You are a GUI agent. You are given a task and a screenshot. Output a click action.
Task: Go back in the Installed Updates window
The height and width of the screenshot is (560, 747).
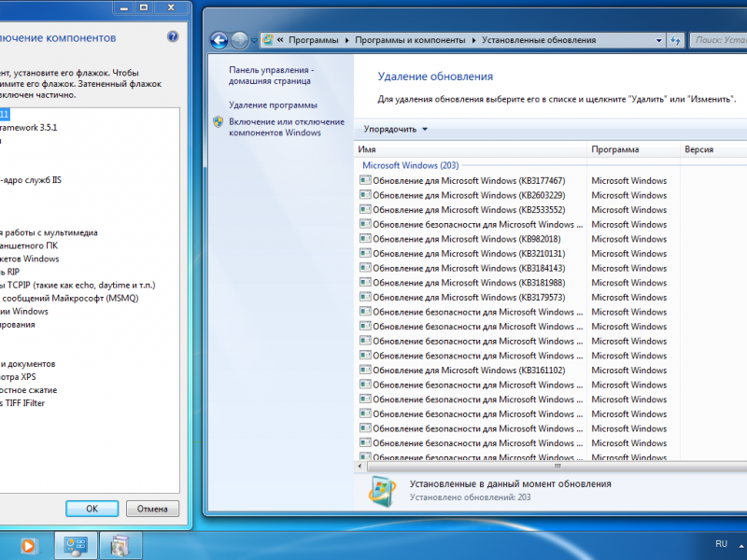coord(219,40)
